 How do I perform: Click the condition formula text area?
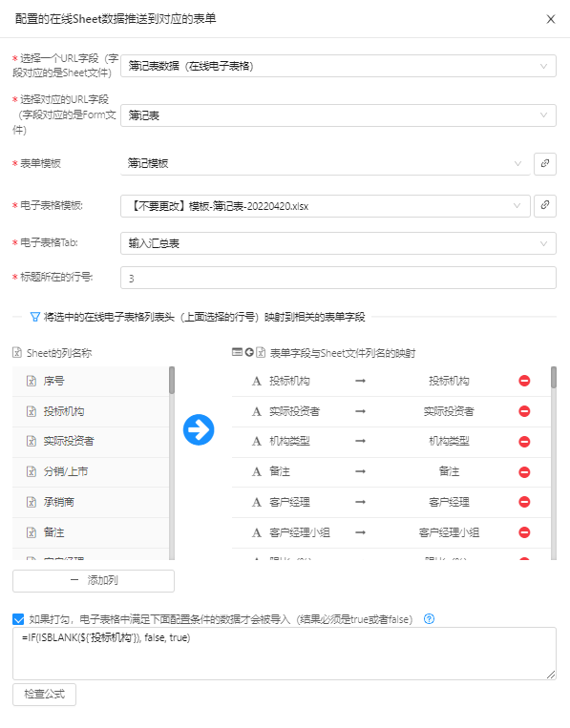(285, 654)
